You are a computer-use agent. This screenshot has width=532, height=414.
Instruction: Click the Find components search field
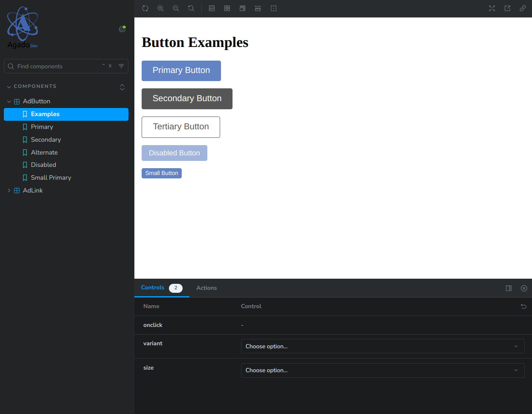click(x=66, y=66)
